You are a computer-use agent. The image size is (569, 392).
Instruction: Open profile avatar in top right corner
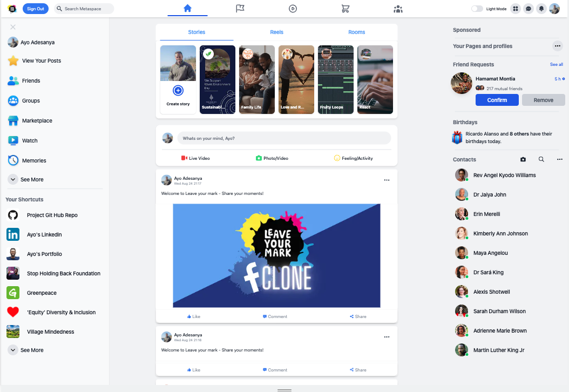point(554,9)
